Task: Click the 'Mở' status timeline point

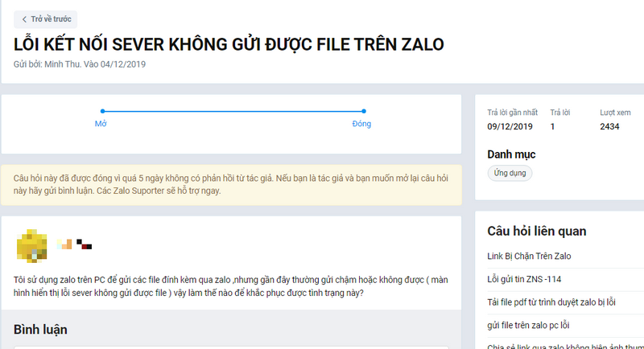Action: tap(102, 111)
